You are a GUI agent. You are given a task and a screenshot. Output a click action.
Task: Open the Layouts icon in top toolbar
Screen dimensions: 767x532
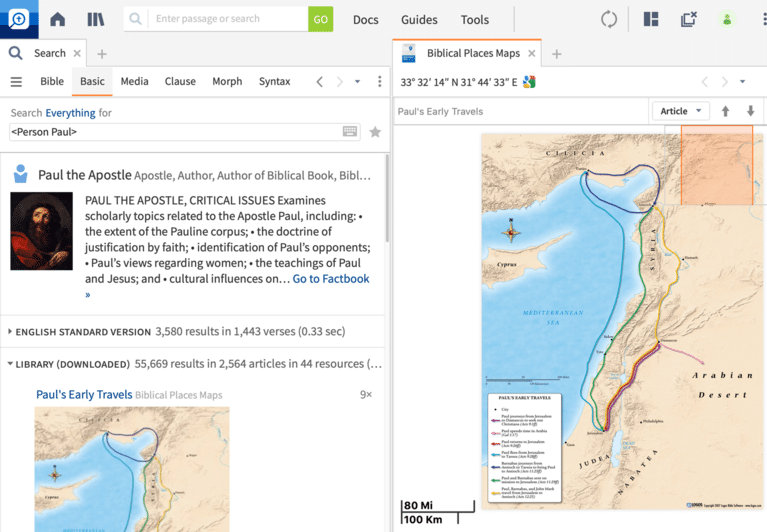click(x=651, y=19)
